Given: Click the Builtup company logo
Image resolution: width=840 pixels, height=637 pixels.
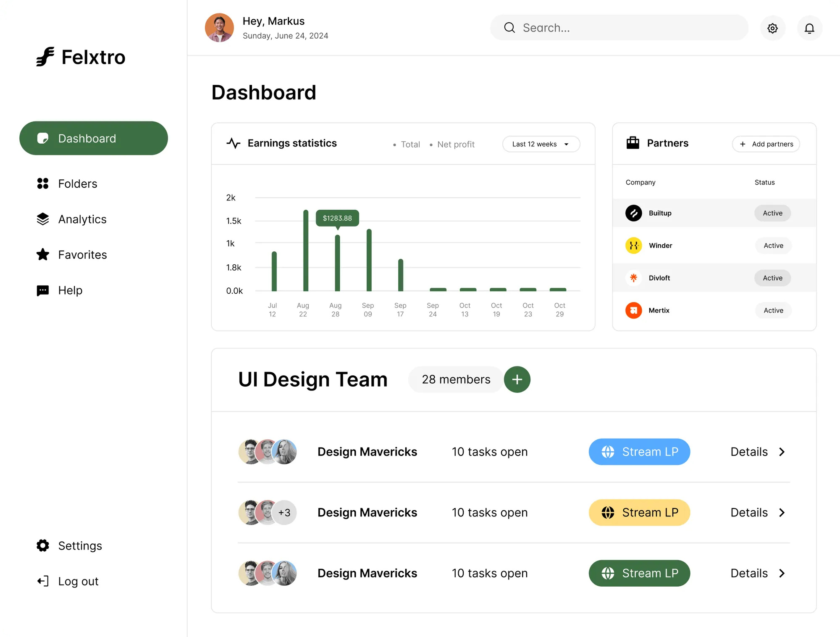Looking at the screenshot, I should 633,213.
